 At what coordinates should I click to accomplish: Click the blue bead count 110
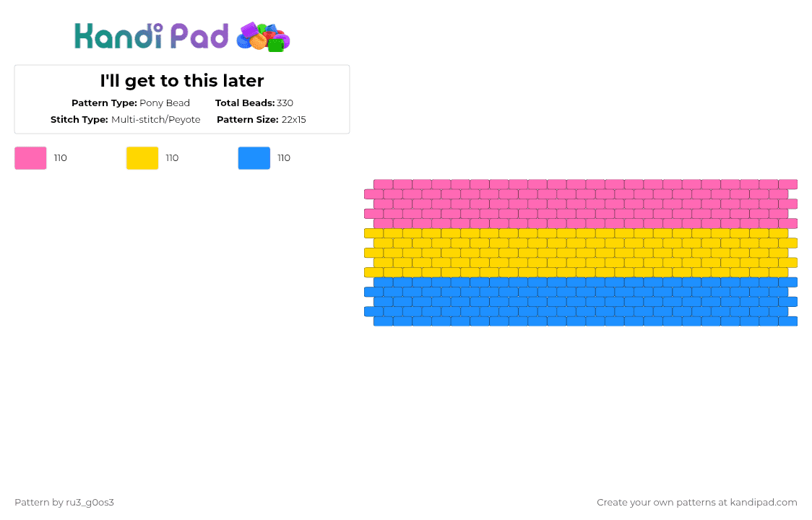pos(284,158)
